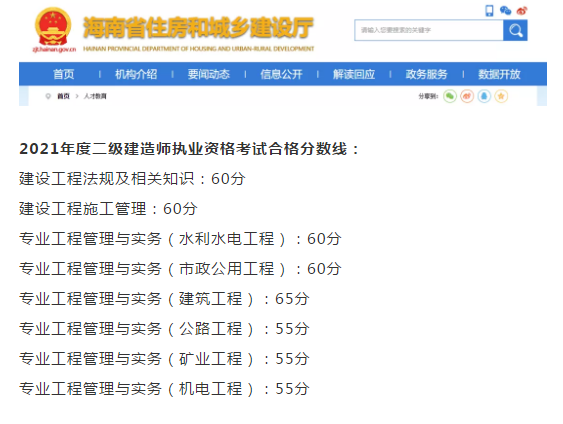Open the 要闻动态 navigation menu item
The image size is (563, 424).
209,74
